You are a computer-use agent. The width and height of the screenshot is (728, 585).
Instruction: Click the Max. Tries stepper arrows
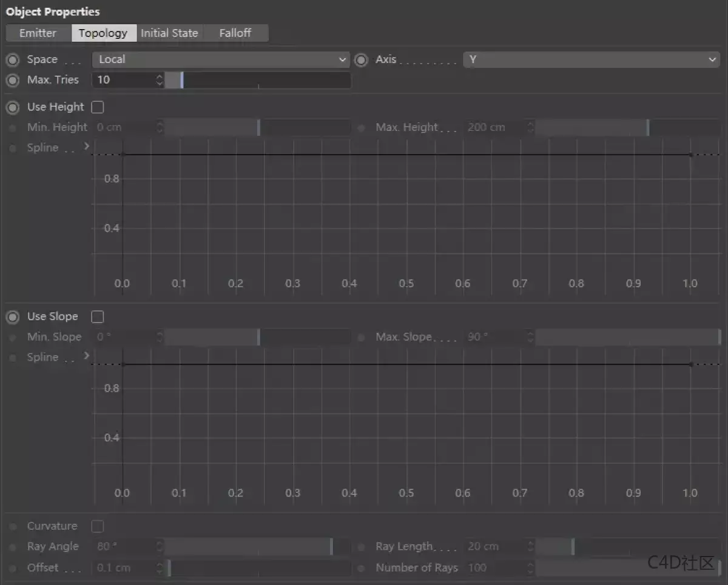[160, 80]
